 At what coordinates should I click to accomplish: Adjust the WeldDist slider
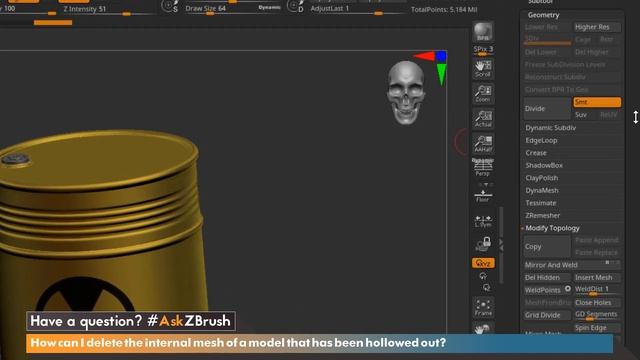(597, 290)
